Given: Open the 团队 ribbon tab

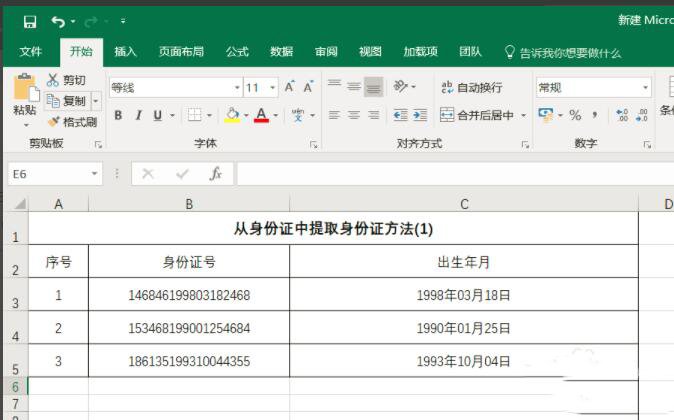Looking at the screenshot, I should point(470,52).
